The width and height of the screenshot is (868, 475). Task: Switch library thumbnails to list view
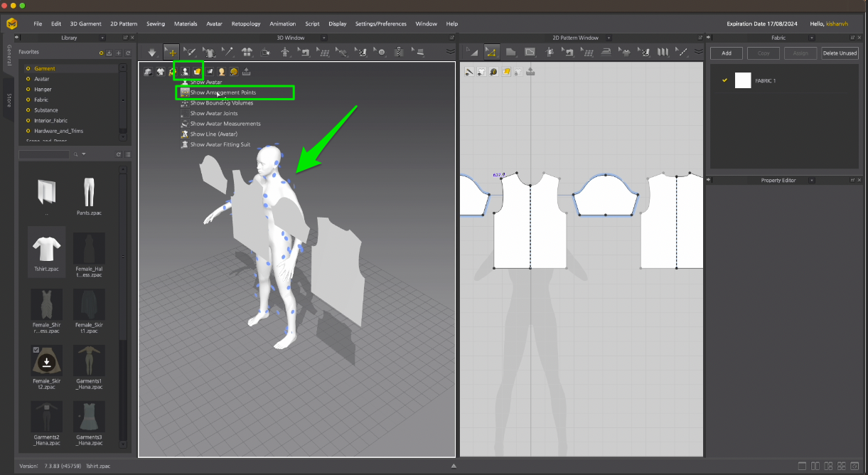pos(128,154)
